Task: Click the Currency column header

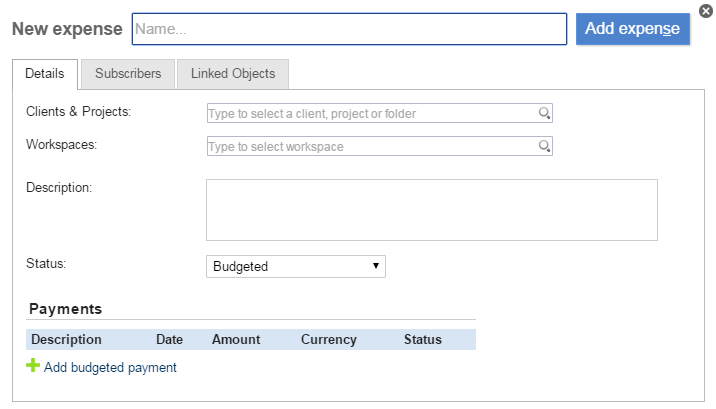Action: [x=328, y=340]
